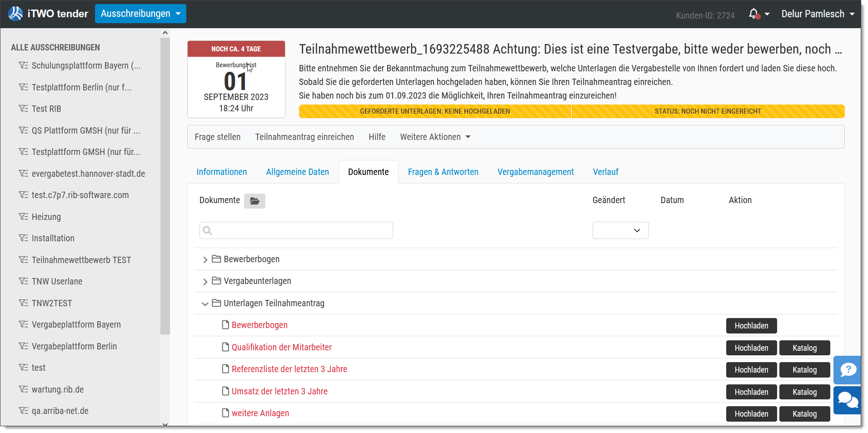Click the list icon beside TNW2TEST
This screenshot has width=868, height=433.
tap(23, 303)
